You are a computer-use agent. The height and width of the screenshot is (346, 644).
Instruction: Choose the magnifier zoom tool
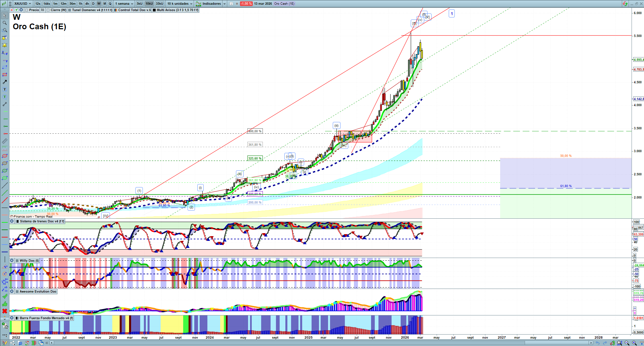[5, 23]
